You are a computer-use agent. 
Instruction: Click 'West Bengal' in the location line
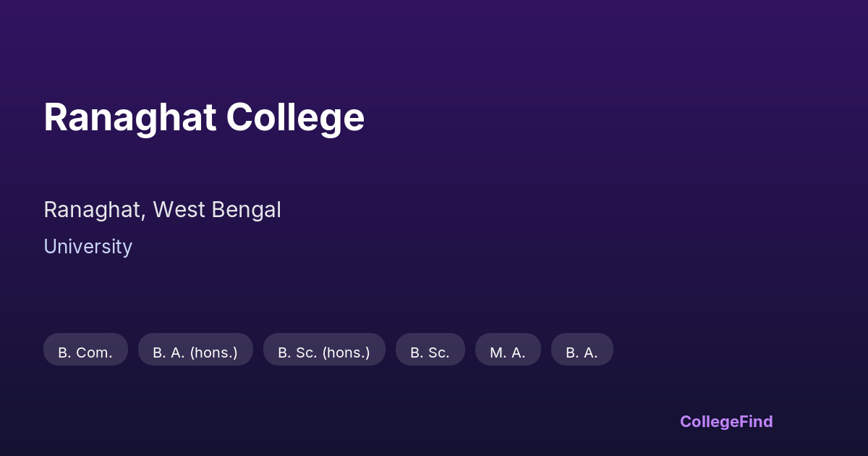(x=217, y=210)
